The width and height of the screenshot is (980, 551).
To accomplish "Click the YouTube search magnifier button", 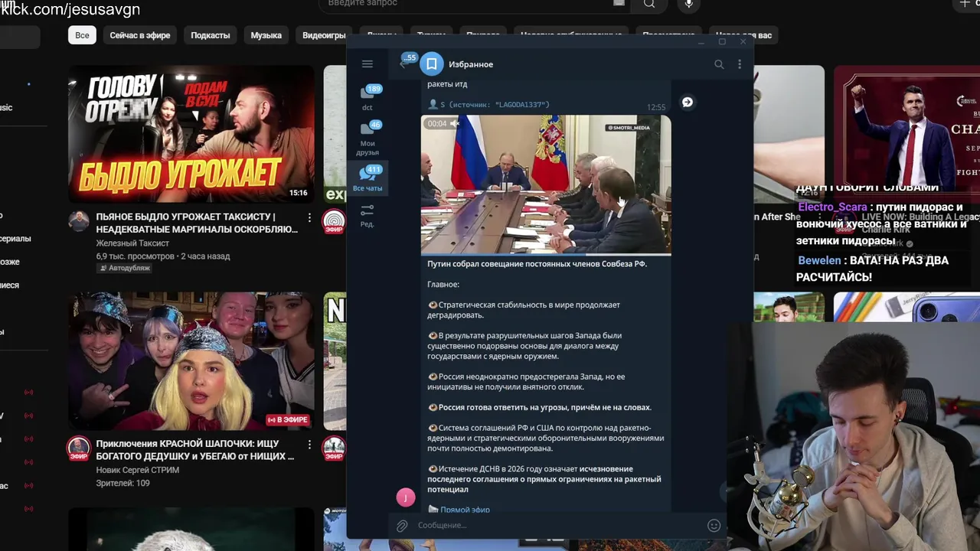I will pos(649,4).
